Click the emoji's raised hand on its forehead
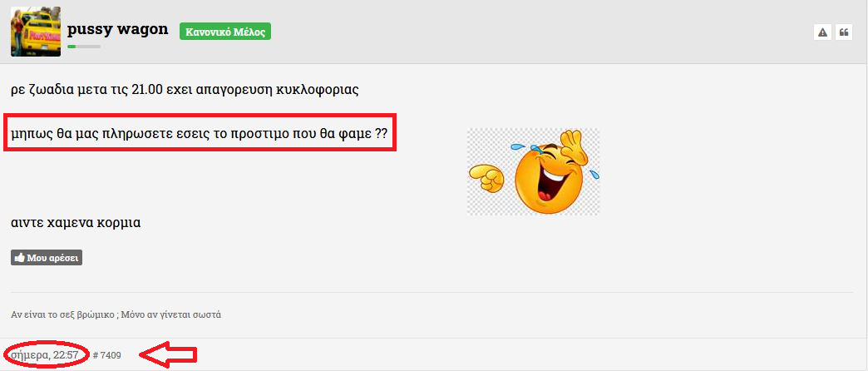 point(572,144)
